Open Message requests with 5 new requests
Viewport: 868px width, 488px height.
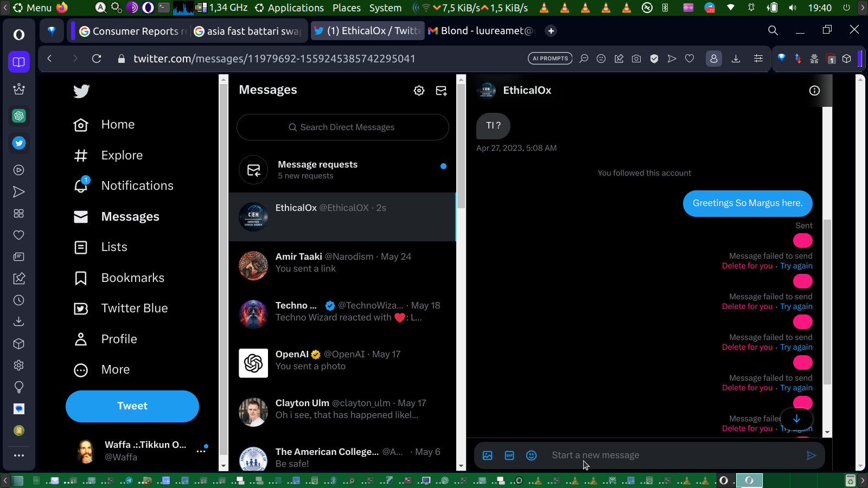pyautogui.click(x=342, y=170)
